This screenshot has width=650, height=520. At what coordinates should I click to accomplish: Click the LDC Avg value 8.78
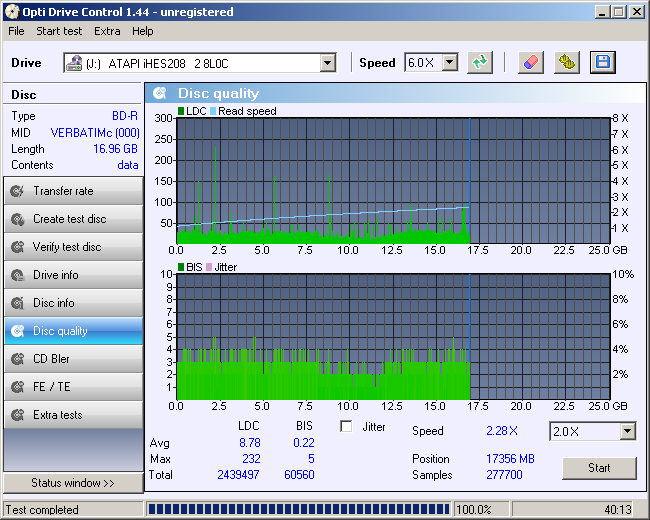[250, 443]
